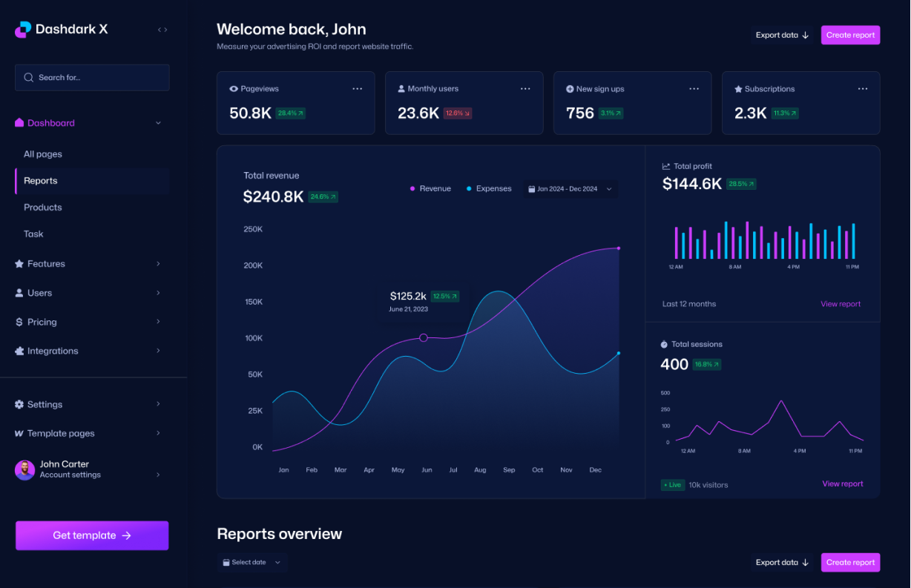Open the Total profit View report link
This screenshot has height=588, width=911.
[x=840, y=303]
